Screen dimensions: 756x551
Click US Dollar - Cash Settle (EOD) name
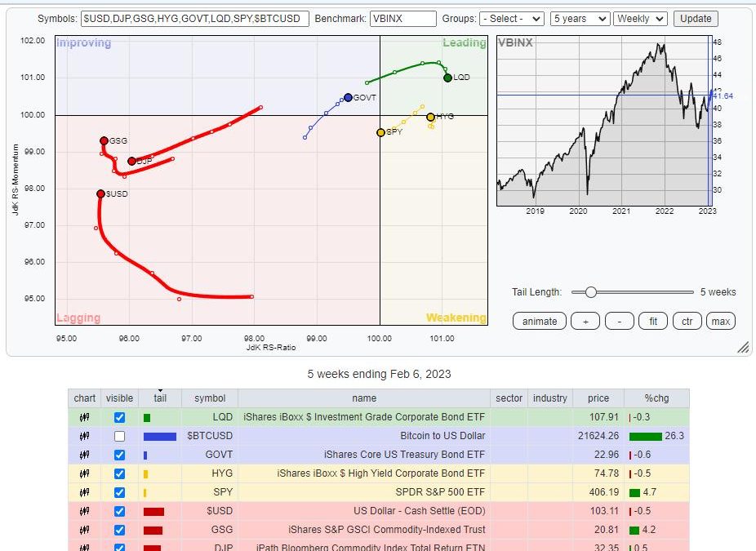[420, 511]
